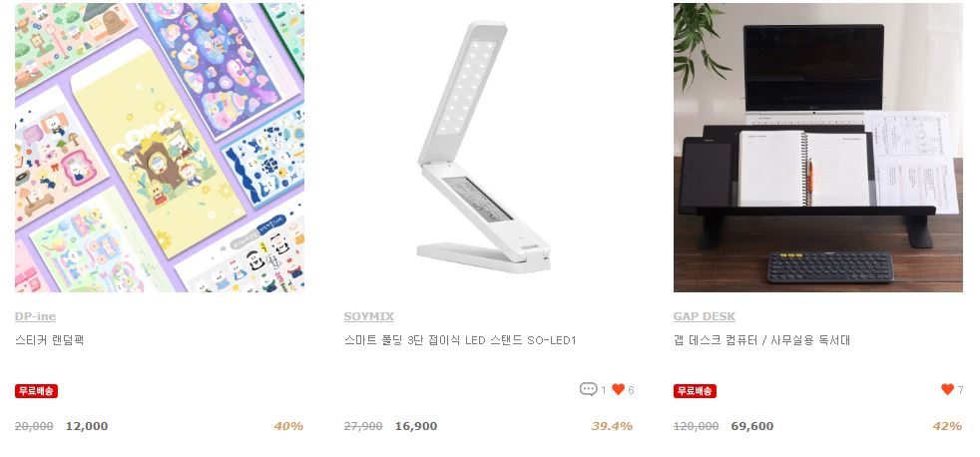Click the free shipping badge under GAP DESK

click(695, 391)
